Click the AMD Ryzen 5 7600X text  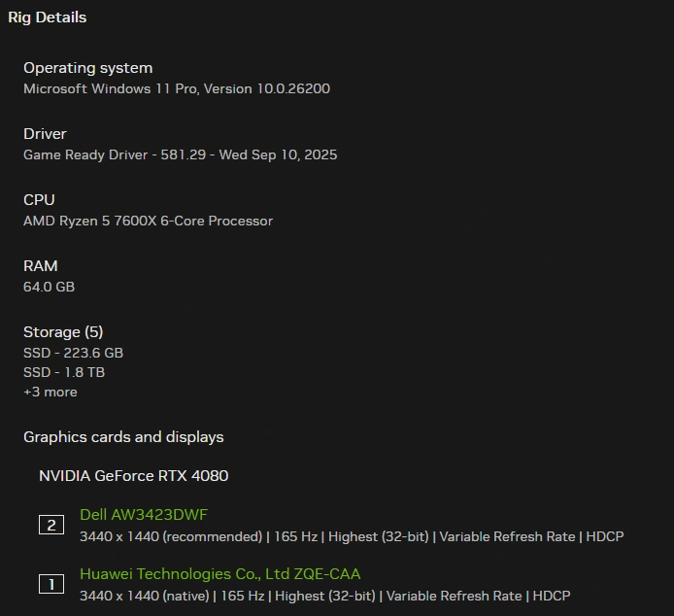(x=148, y=221)
